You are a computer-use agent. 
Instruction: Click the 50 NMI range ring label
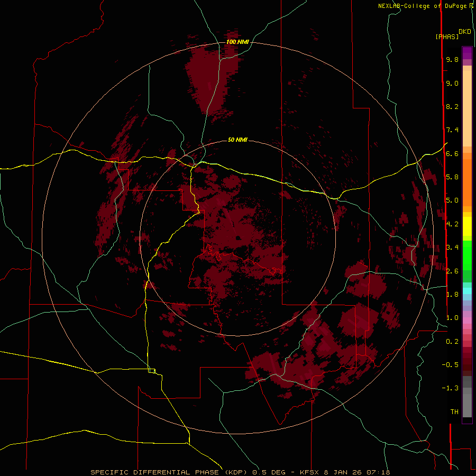(237, 140)
